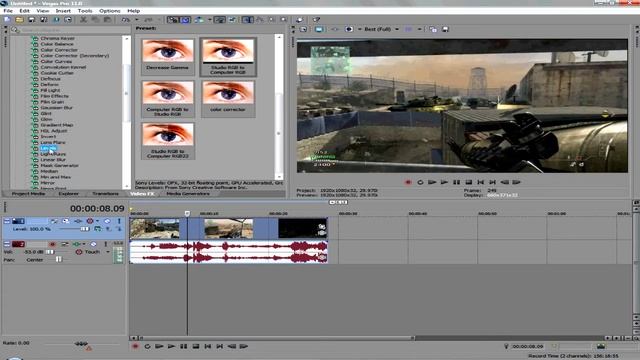This screenshot has width=640, height=360.
Task: Click the Copy icon in main toolbar
Action: pyautogui.click(x=95, y=20)
